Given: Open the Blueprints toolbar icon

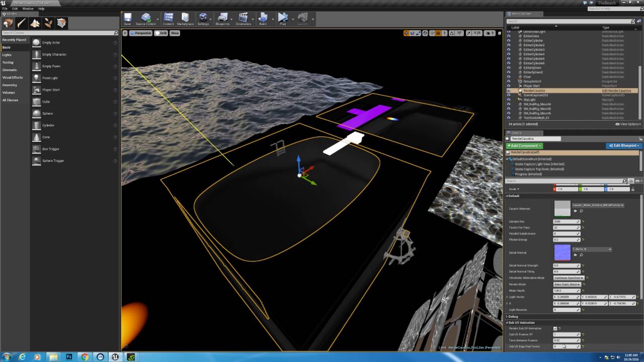Looking at the screenshot, I should pyautogui.click(x=222, y=19).
